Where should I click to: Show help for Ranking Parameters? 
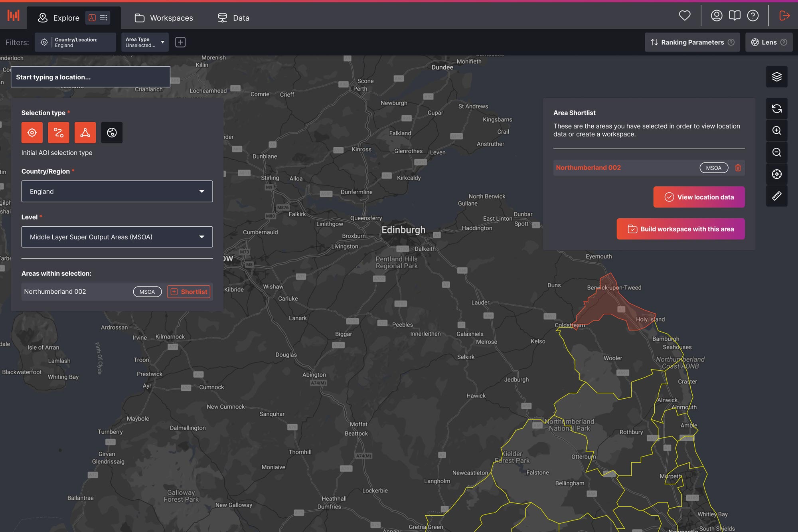731,42
